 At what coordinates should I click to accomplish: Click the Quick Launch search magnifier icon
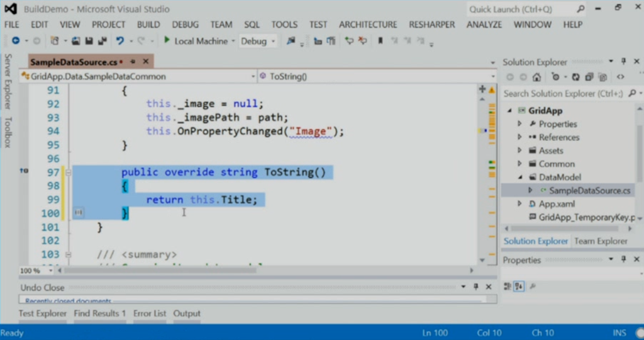pos(580,9)
